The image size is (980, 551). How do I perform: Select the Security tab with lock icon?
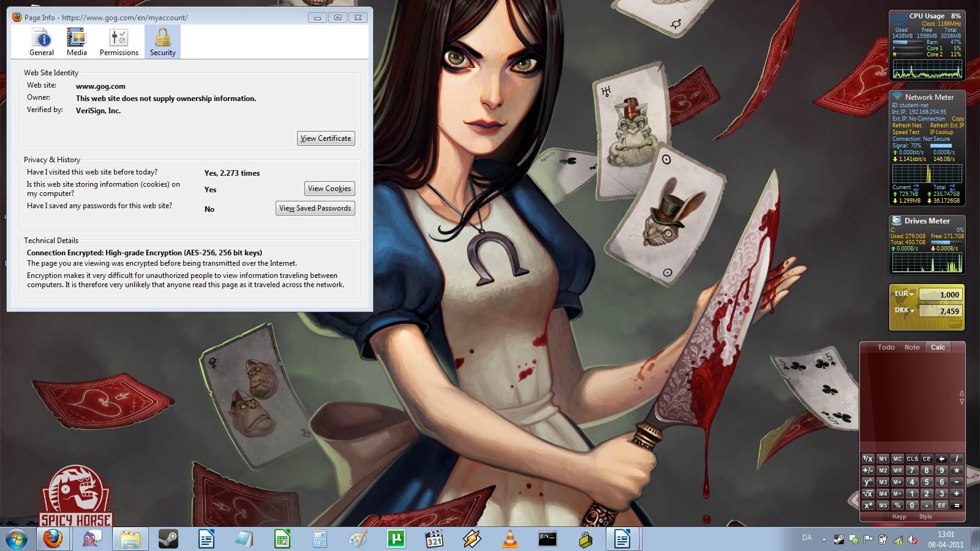(x=162, y=42)
